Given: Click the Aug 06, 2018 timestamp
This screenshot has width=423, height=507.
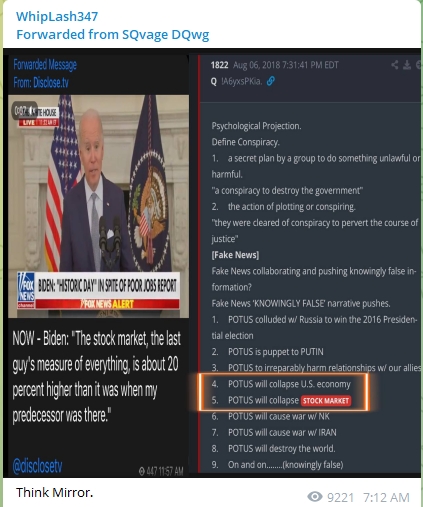Looking at the screenshot, I should click(x=286, y=65).
